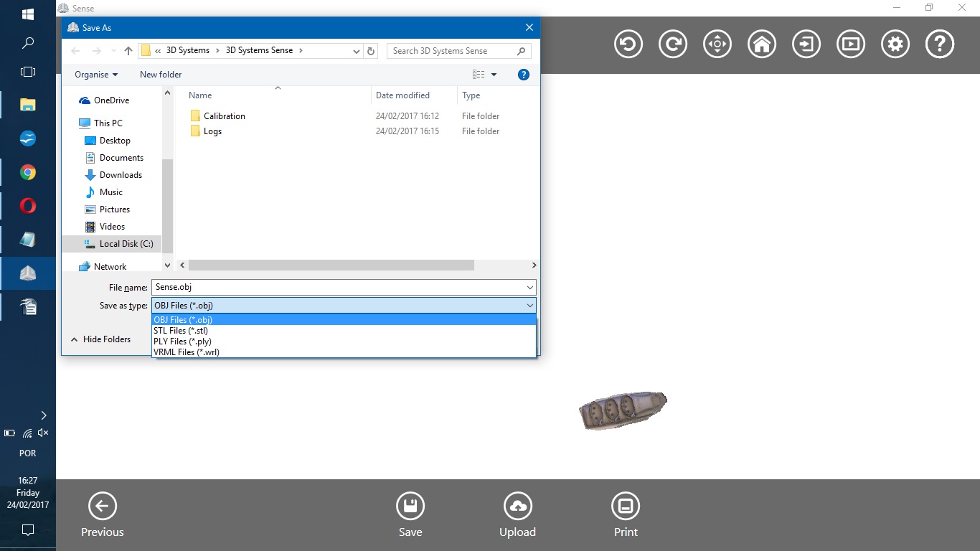
Task: Open Sense help question mark
Action: (939, 44)
